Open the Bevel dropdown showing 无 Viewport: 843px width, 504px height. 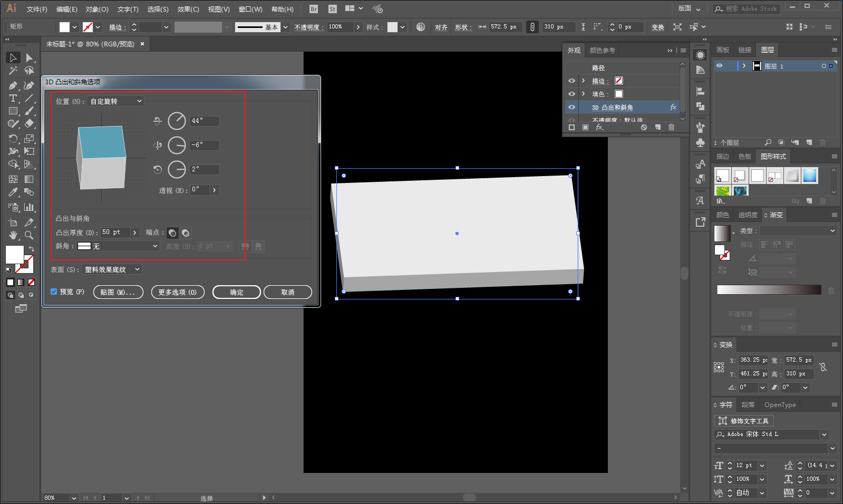118,246
